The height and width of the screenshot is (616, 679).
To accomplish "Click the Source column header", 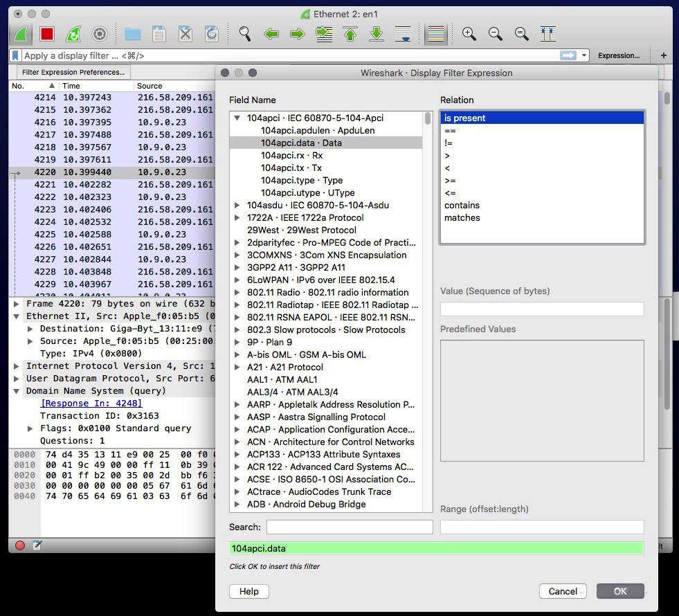I will 174,86.
